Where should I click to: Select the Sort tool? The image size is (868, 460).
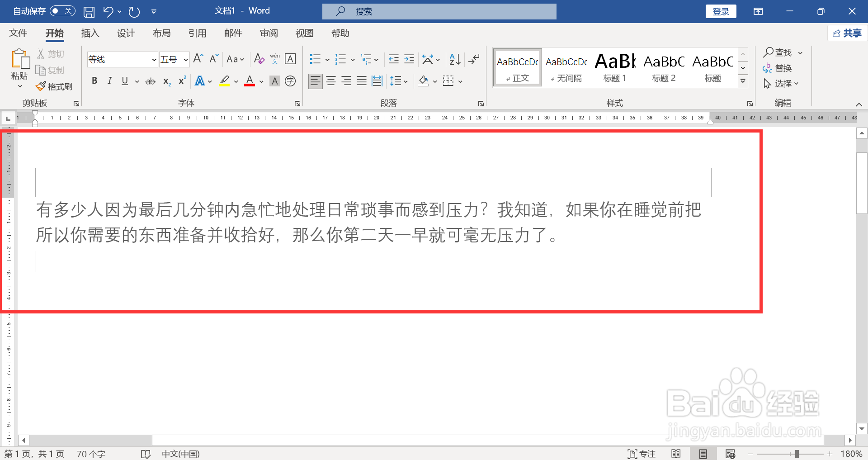tap(454, 59)
